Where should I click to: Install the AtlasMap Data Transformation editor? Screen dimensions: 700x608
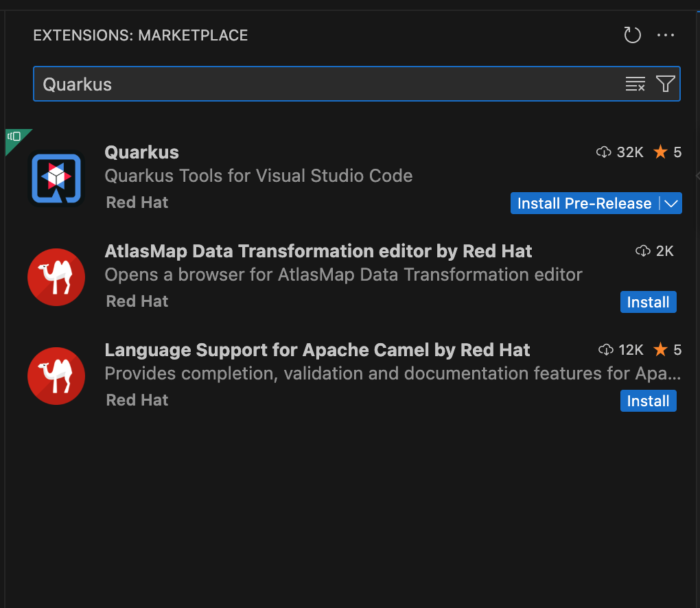pos(648,302)
